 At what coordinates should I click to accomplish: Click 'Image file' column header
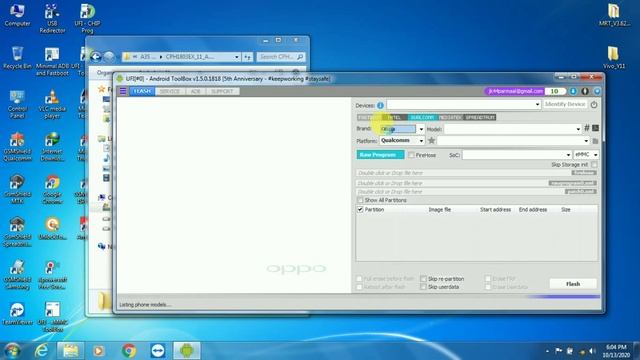click(x=440, y=209)
